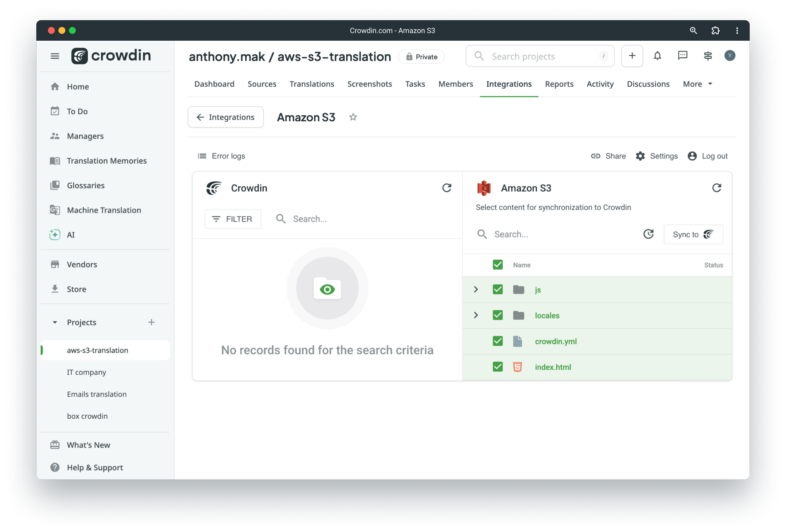
Task: Switch to the Activity tab
Action: [600, 84]
